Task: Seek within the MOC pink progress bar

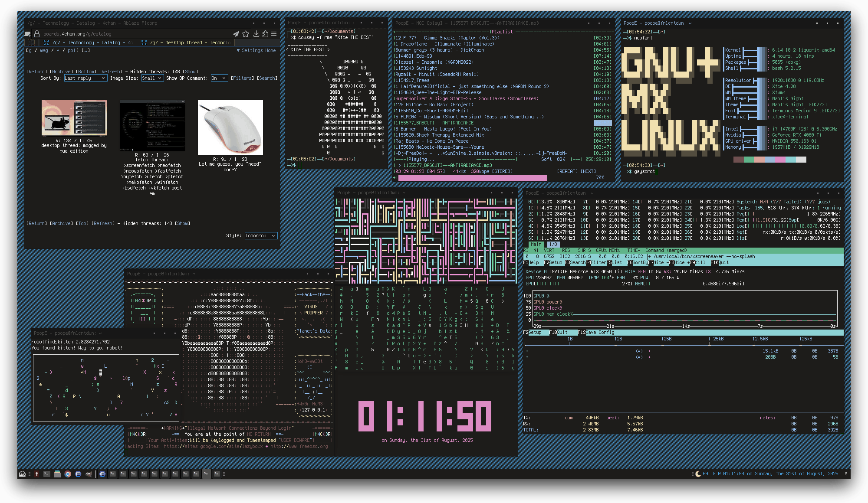Action: [472, 178]
